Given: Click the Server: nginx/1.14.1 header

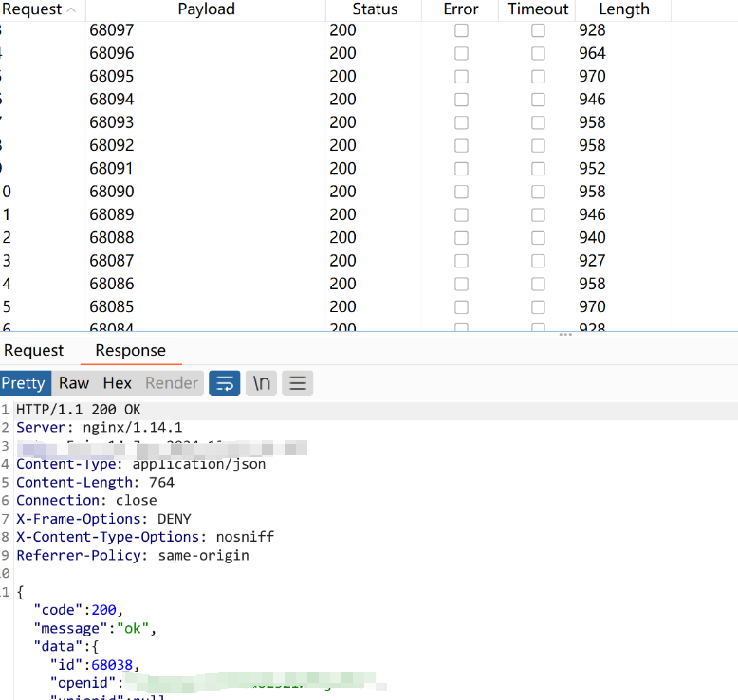Looking at the screenshot, I should click(x=99, y=428).
